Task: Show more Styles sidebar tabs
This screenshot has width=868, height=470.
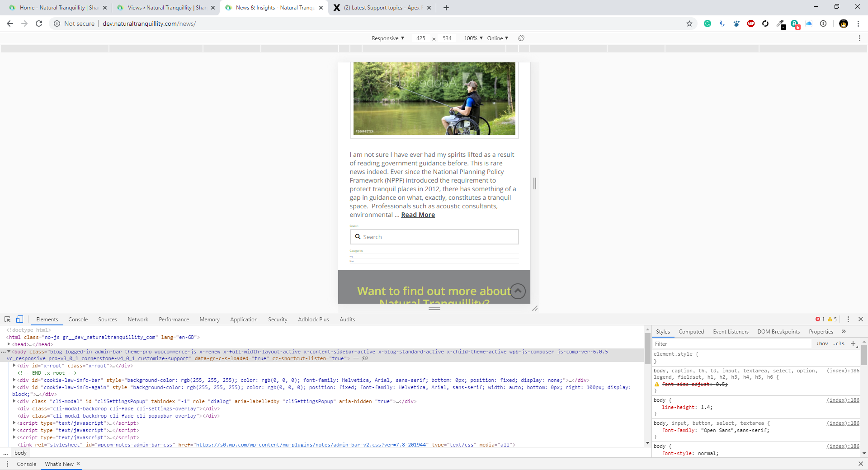Action: [x=844, y=331]
